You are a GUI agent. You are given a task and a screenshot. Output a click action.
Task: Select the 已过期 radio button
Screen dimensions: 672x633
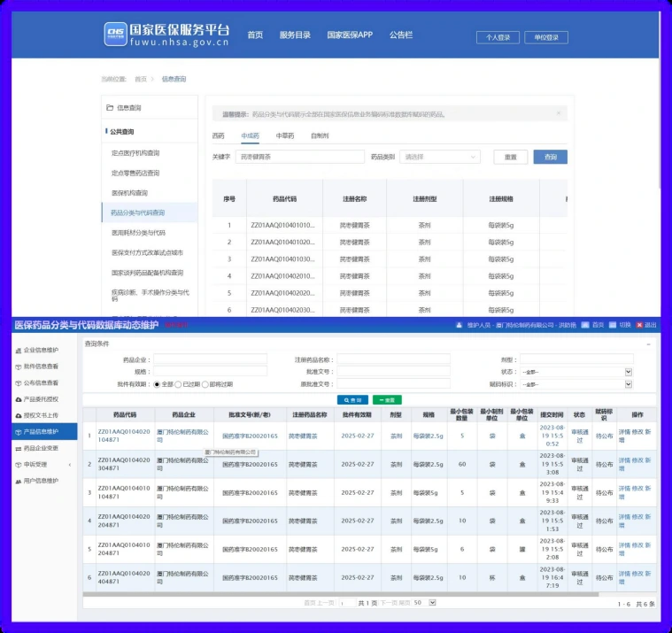pyautogui.click(x=178, y=384)
